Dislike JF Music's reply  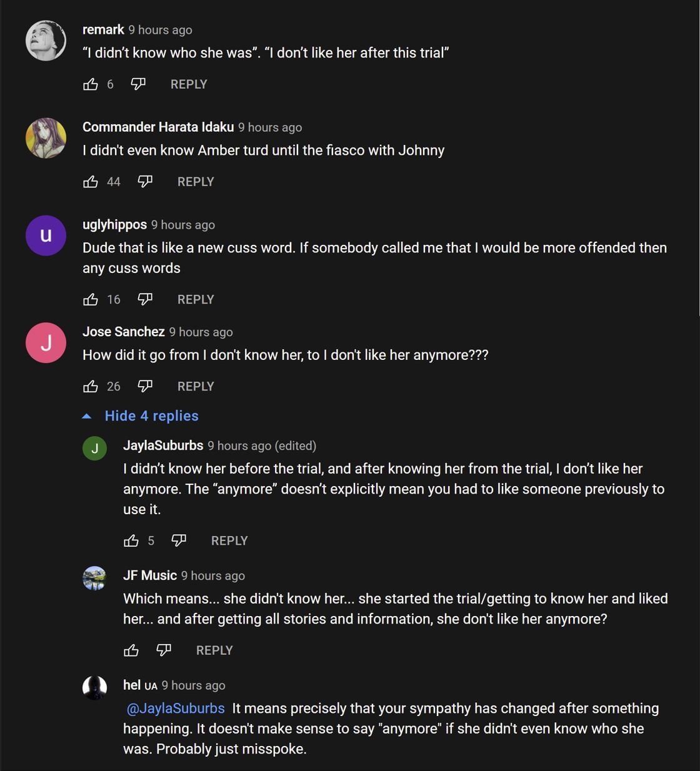click(164, 651)
